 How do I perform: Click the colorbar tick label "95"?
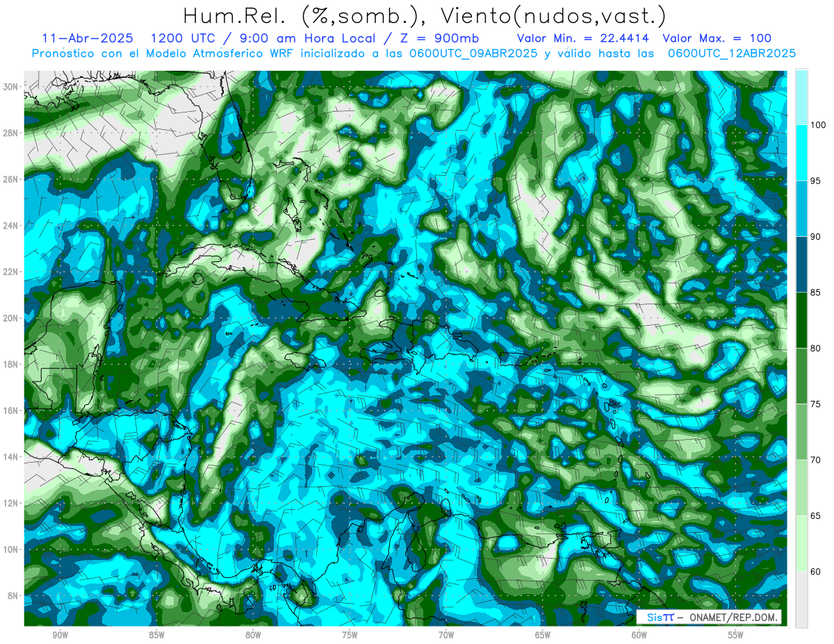[x=816, y=181]
